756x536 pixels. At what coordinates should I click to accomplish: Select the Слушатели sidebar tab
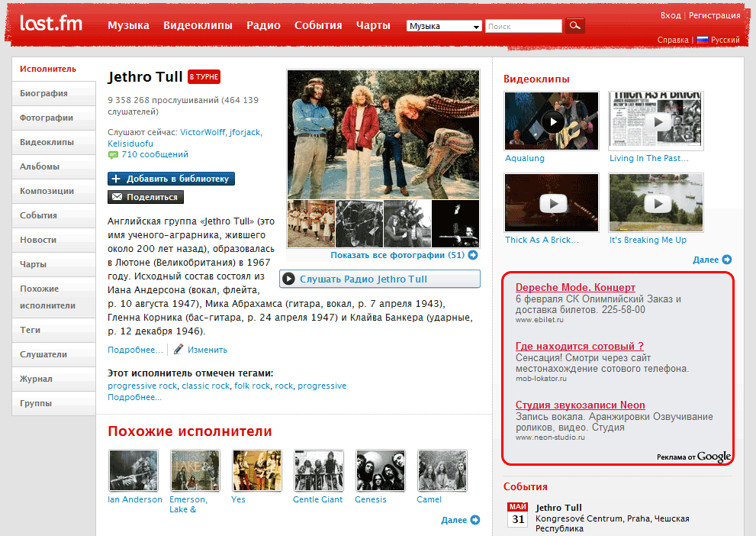53,354
